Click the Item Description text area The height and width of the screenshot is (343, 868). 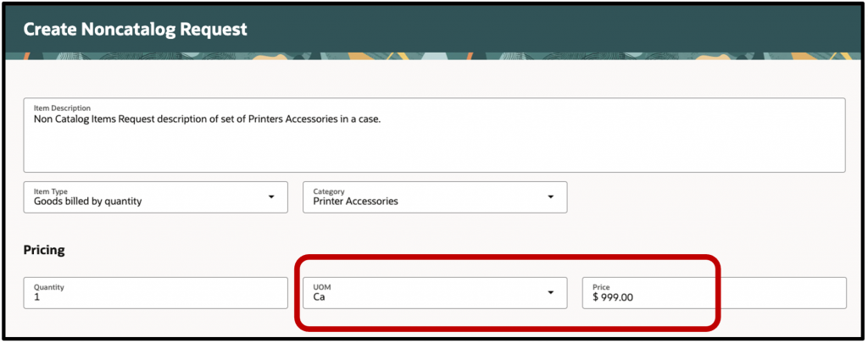tap(434, 135)
